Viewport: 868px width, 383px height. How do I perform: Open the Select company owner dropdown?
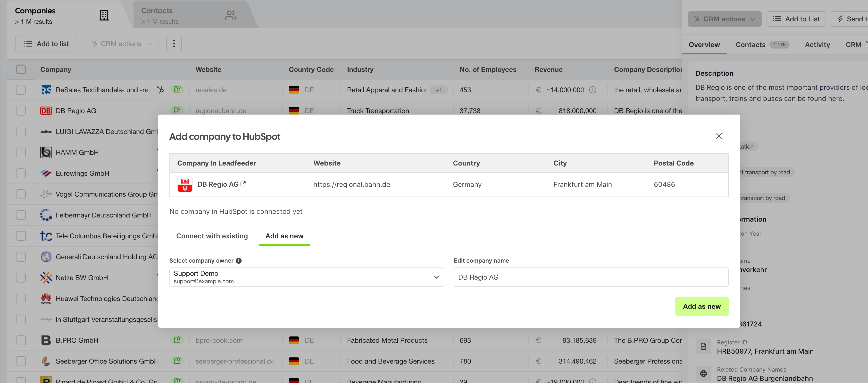306,277
